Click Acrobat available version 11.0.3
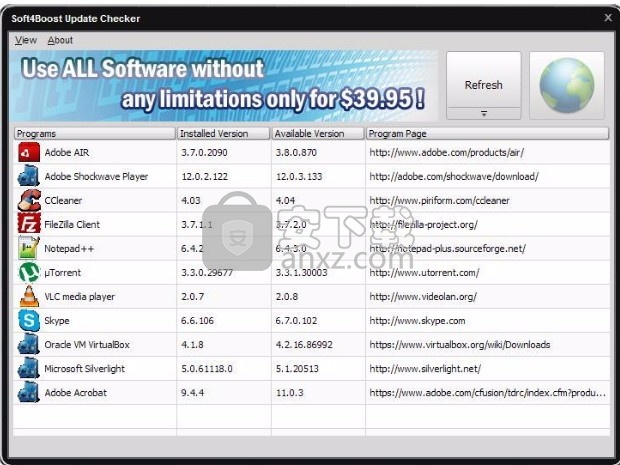 tap(289, 393)
